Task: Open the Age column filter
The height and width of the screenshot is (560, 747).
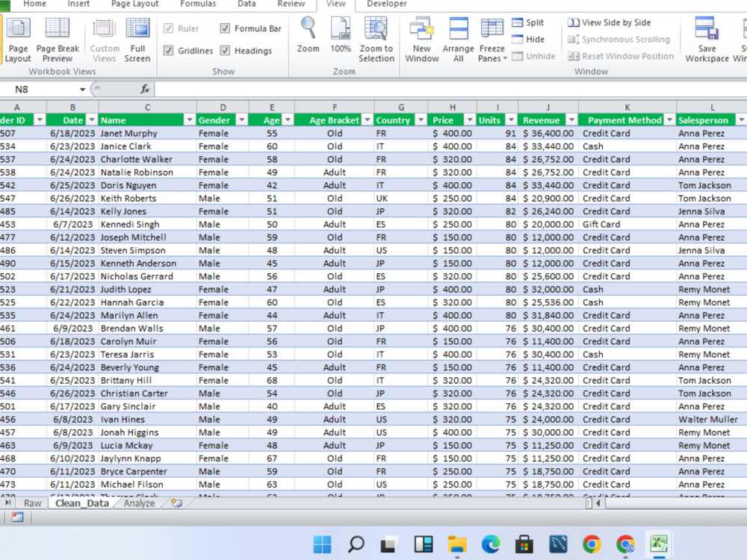Action: click(x=288, y=120)
